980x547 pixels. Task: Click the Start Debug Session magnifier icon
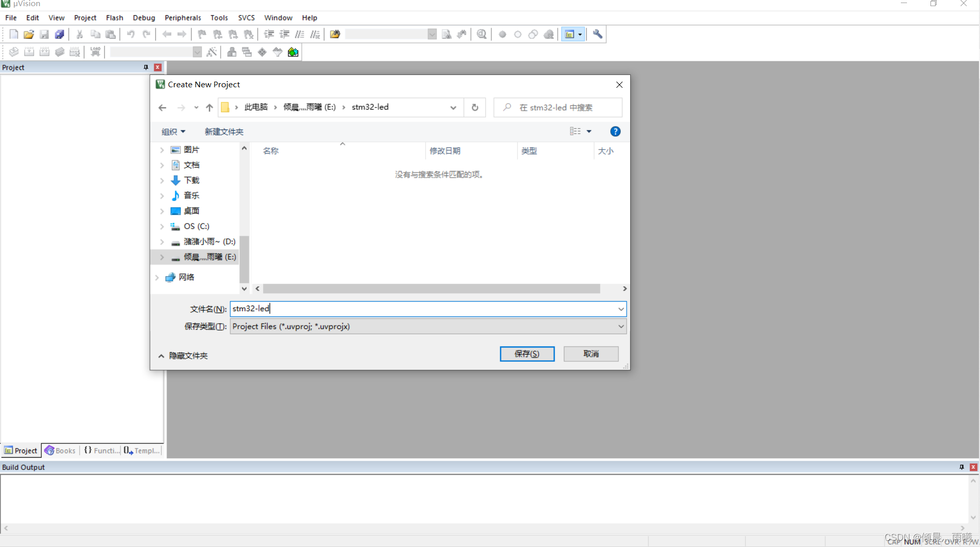coord(482,34)
